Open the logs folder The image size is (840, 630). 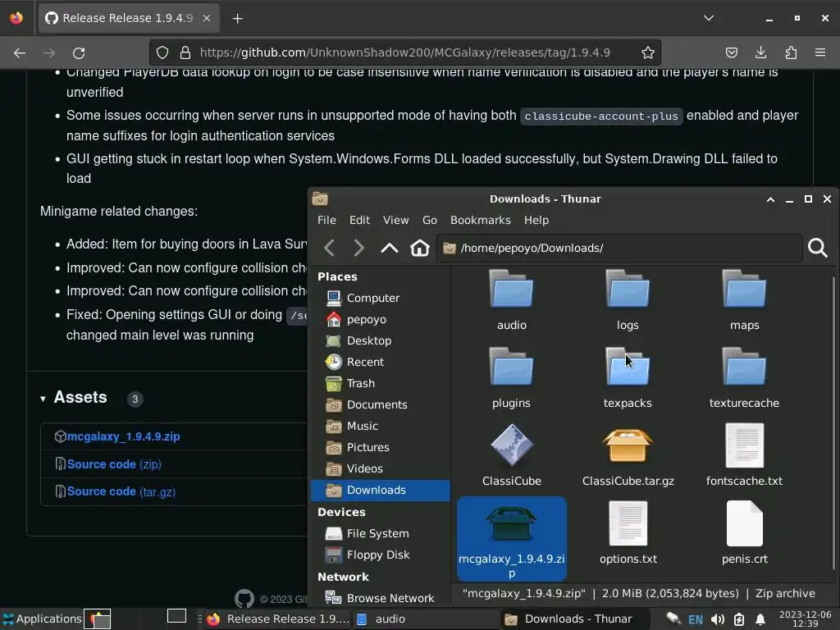click(628, 300)
